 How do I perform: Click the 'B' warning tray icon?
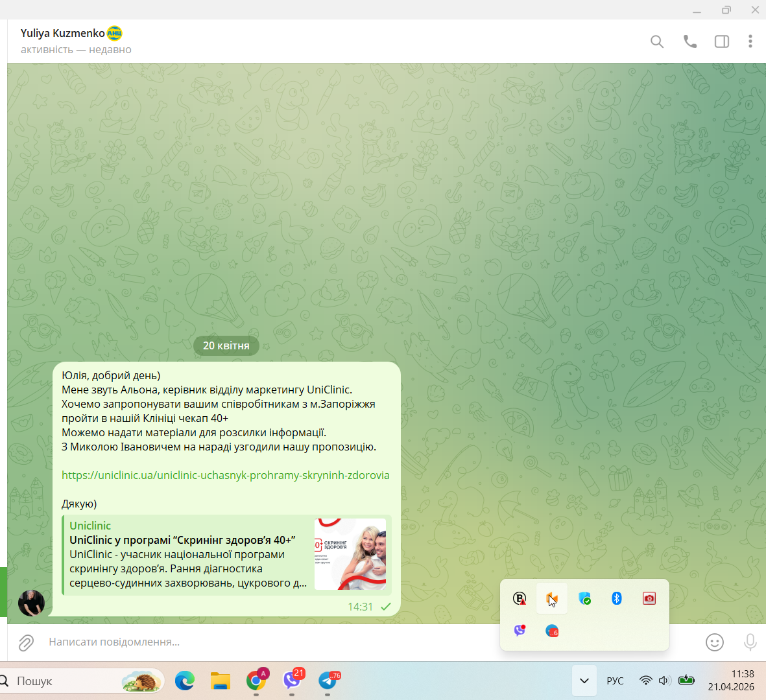coord(520,598)
